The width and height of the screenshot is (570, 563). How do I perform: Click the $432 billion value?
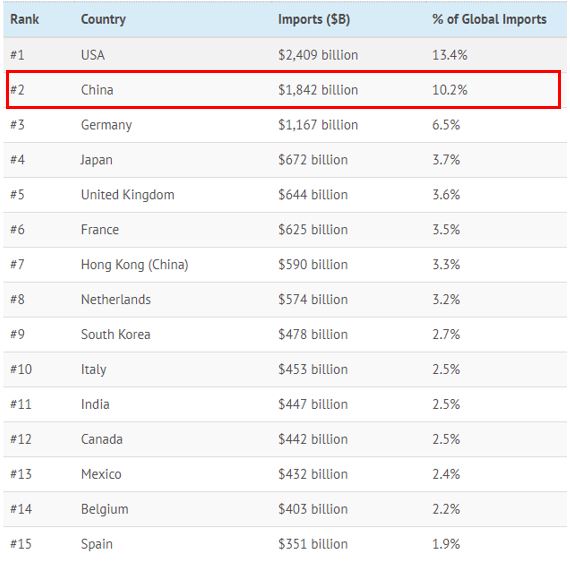[x=313, y=474]
